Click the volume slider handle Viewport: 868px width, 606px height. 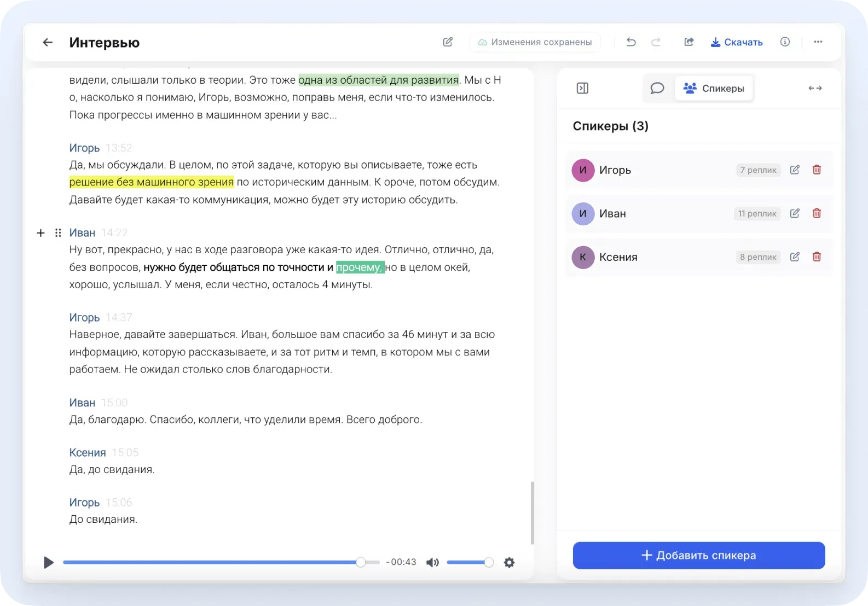click(x=489, y=562)
